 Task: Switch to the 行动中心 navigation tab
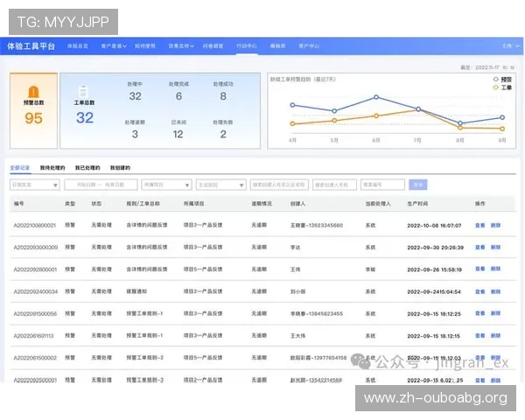247,45
